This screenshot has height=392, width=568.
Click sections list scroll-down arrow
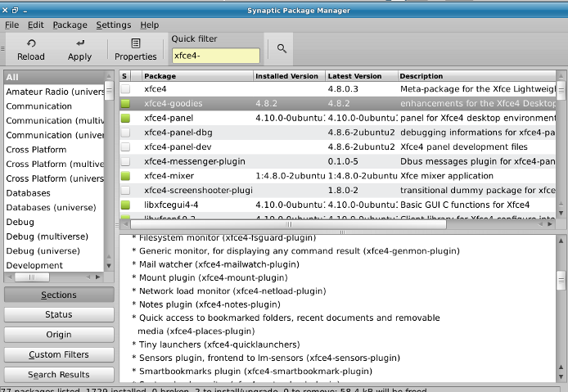coord(109,265)
